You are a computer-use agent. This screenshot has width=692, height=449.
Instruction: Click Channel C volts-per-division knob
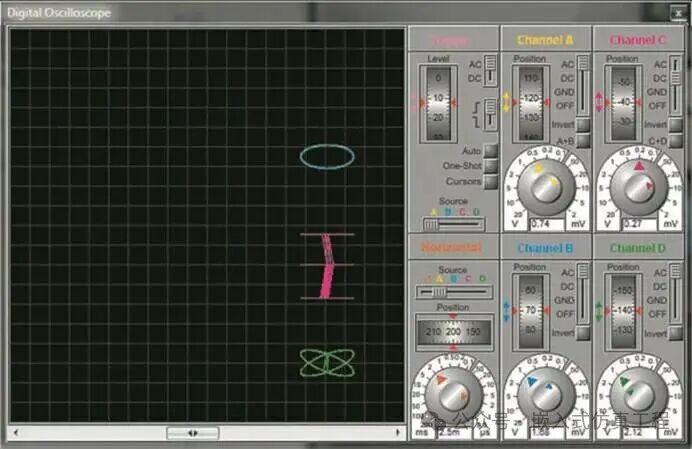pyautogui.click(x=639, y=187)
